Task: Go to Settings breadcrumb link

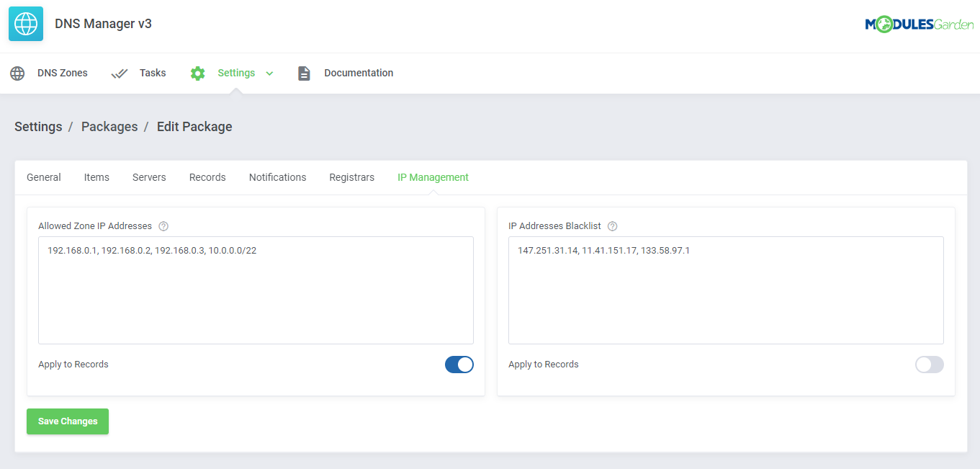Action: pyautogui.click(x=38, y=127)
